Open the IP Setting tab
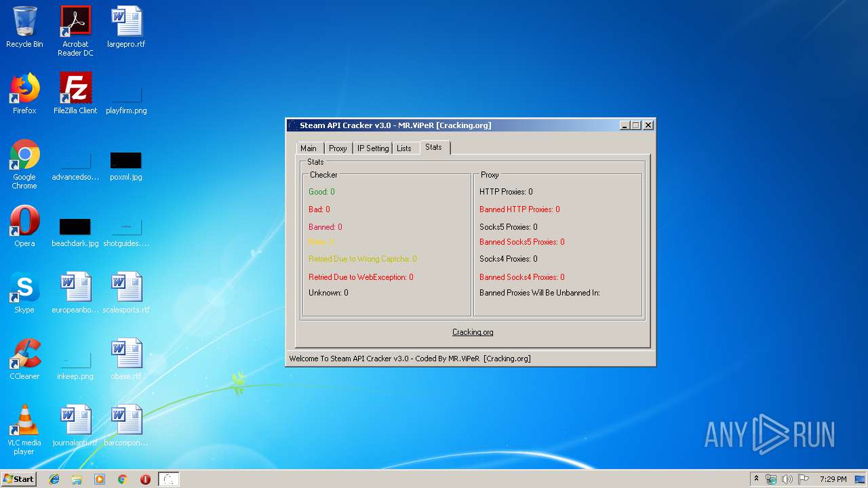Screen dimensions: 868x488 373,148
